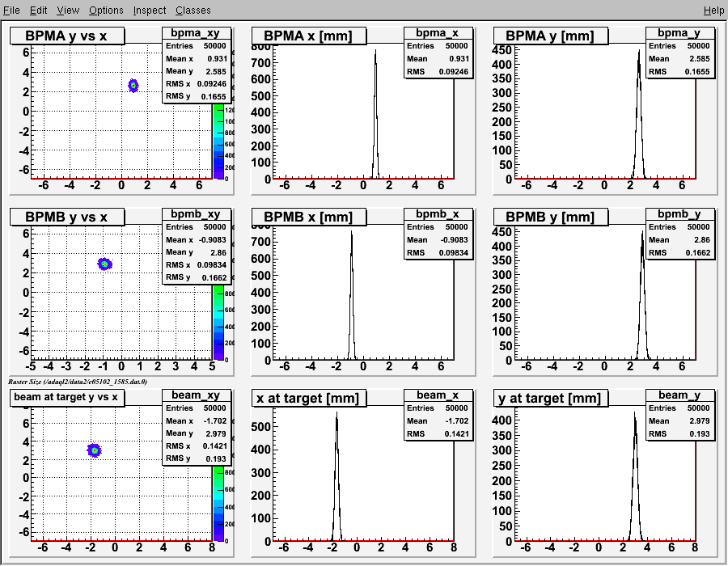Open the Edit menu
Viewport: 728px width, 566px height.
(x=39, y=11)
